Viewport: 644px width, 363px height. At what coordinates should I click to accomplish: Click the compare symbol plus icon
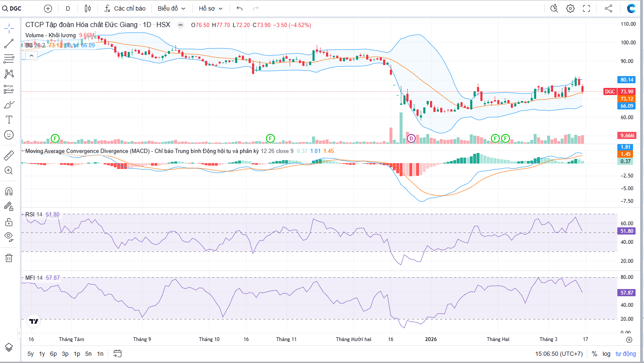48,8
